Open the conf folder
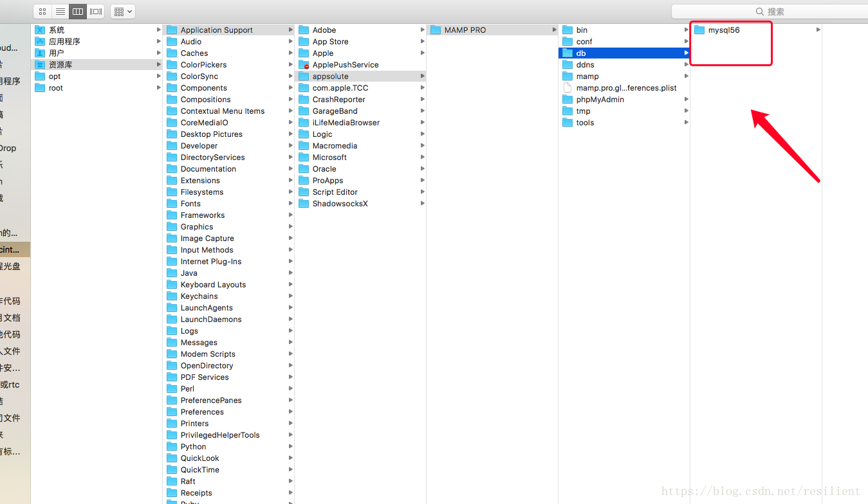Screen dimensions: 868x504 pos(624,42)
